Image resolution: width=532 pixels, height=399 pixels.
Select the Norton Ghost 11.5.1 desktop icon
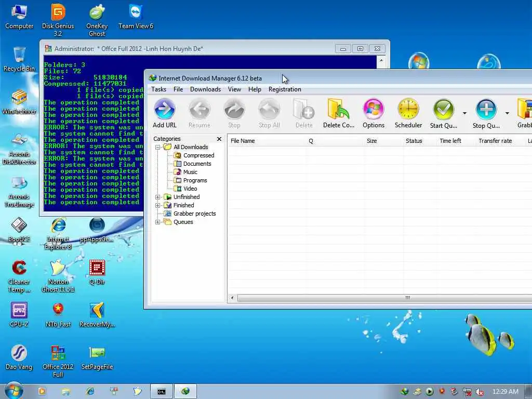pos(58,276)
